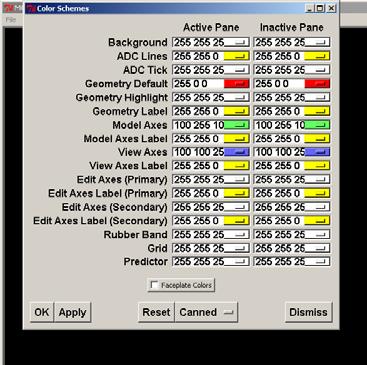Viewport: 367px width, 365px height.
Task: Open Grid Active Pane color swatch menu
Action: click(x=236, y=248)
